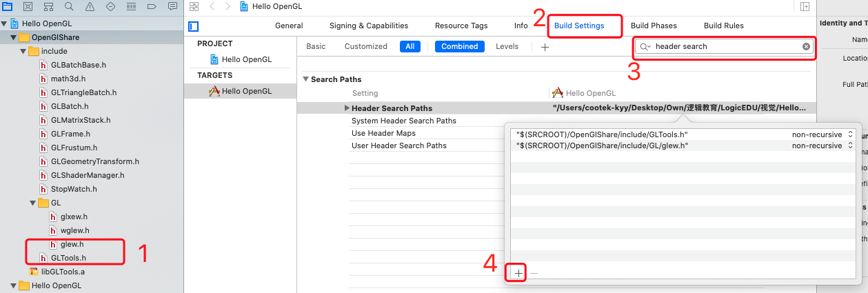
Task: Toggle the projects and targets sidebar icon
Action: pyautogui.click(x=194, y=26)
